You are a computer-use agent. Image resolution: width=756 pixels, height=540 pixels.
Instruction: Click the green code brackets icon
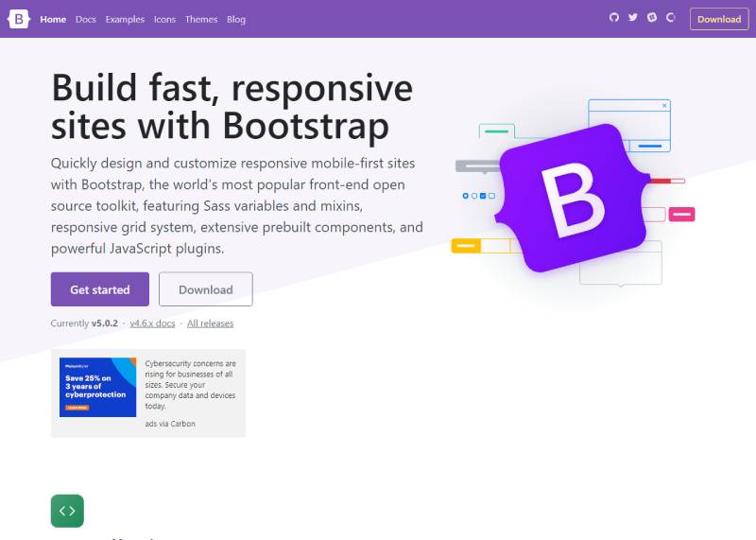coord(67,511)
